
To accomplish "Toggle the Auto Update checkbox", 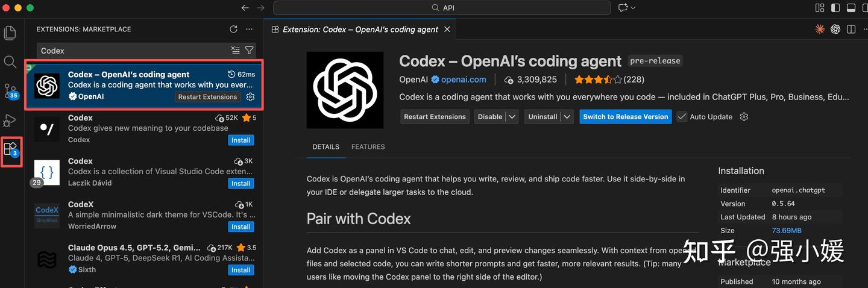I will [682, 117].
